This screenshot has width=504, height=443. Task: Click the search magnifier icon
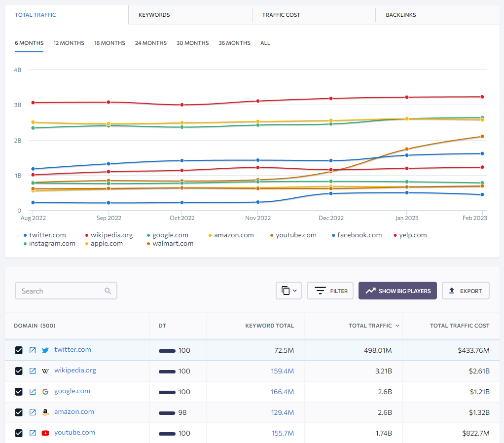click(108, 291)
